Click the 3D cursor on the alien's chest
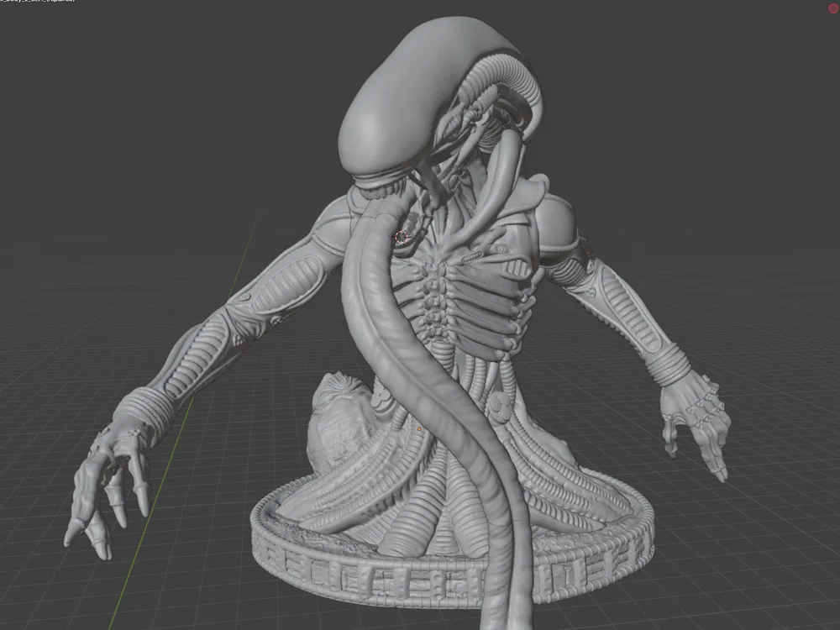 403,237
